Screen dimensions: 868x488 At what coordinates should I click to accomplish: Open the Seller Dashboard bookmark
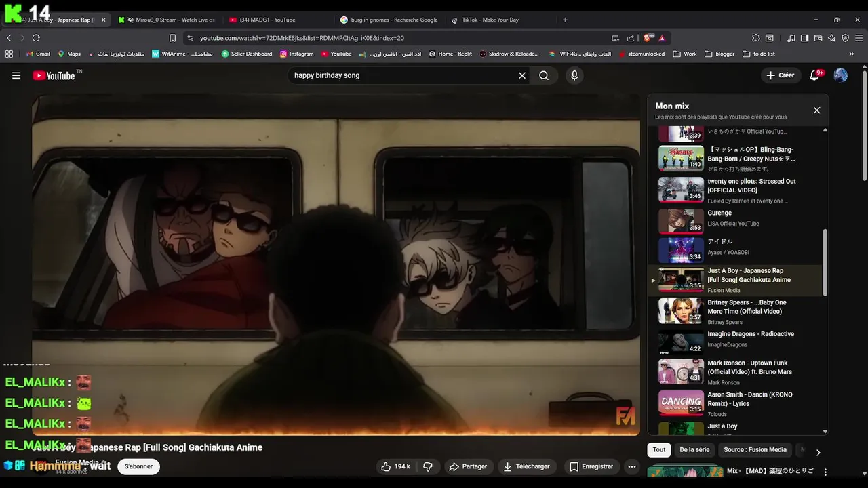tap(247, 54)
